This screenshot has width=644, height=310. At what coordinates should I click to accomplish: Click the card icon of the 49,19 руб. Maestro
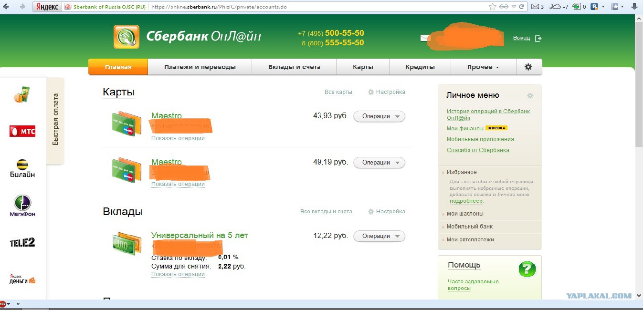coord(126,170)
